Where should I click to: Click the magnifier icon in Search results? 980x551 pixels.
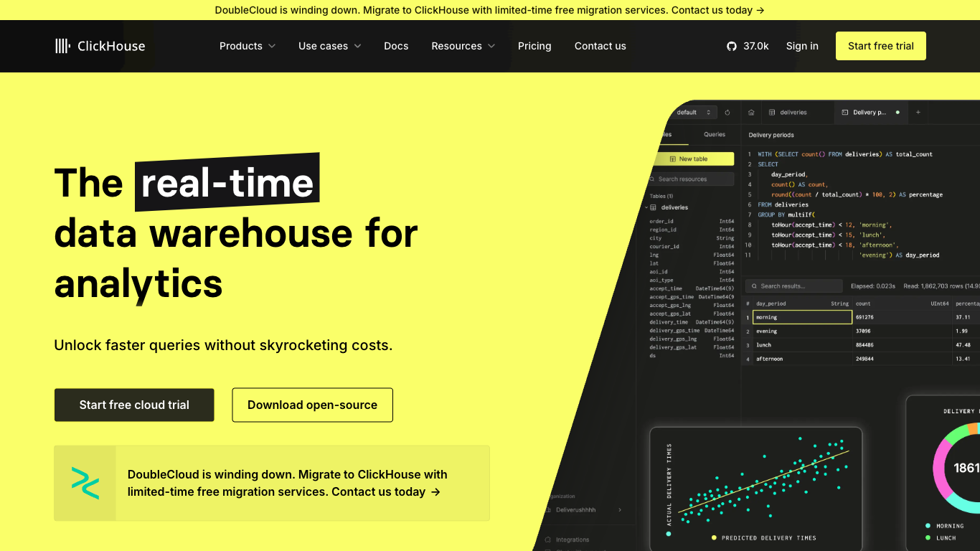point(755,286)
